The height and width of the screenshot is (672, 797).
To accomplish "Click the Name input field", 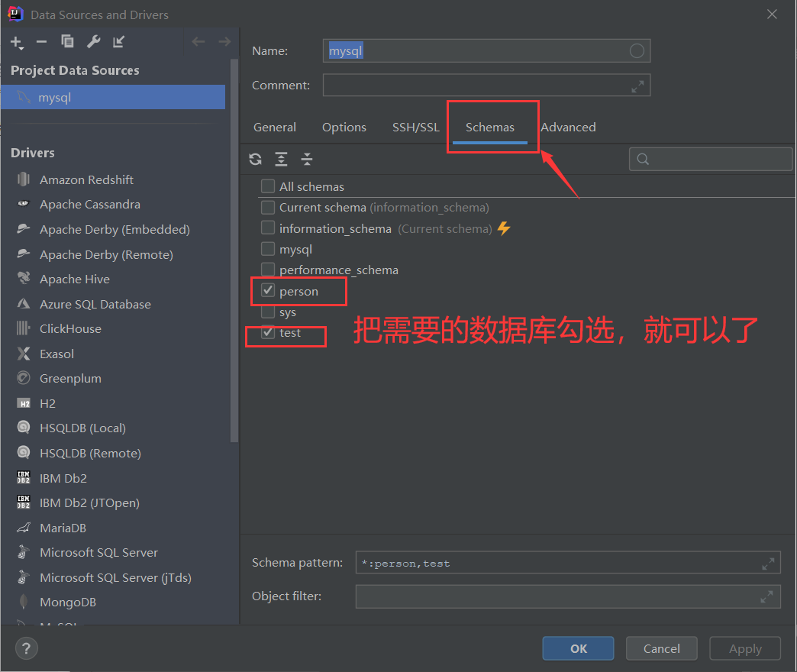I will coord(486,51).
